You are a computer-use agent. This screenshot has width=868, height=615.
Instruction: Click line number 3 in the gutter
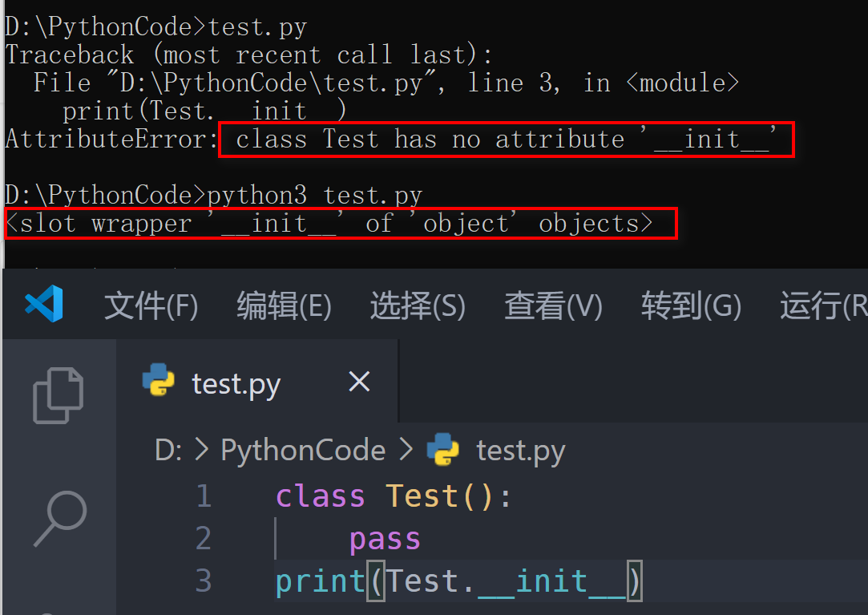pyautogui.click(x=204, y=581)
